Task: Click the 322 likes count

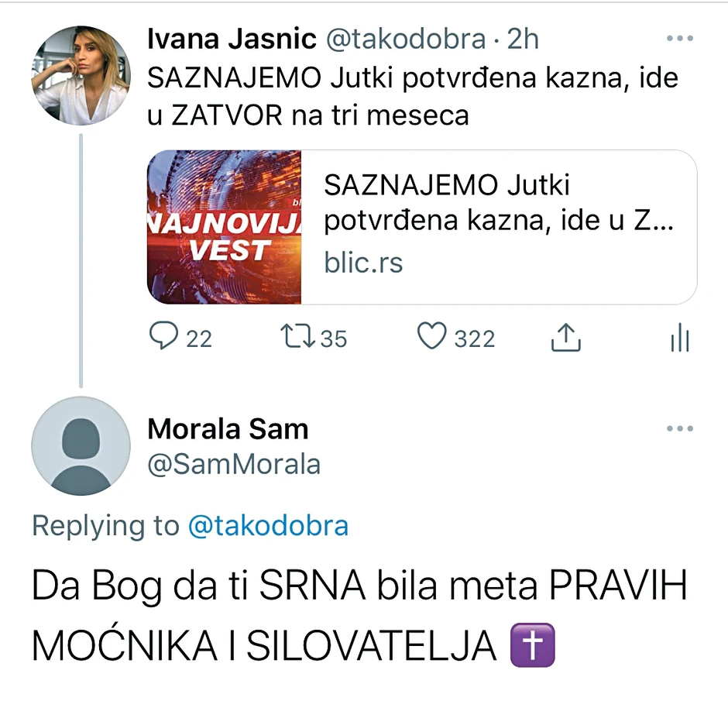Action: coord(475,338)
